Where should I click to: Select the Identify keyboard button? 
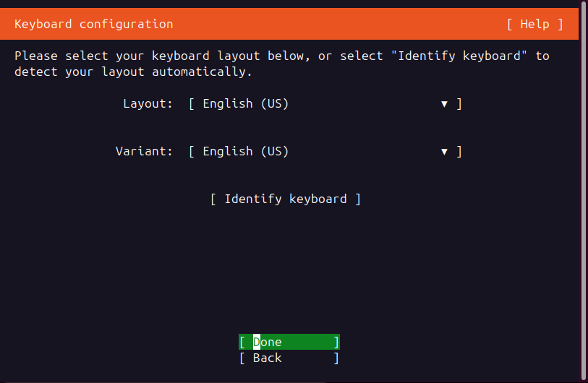point(286,199)
